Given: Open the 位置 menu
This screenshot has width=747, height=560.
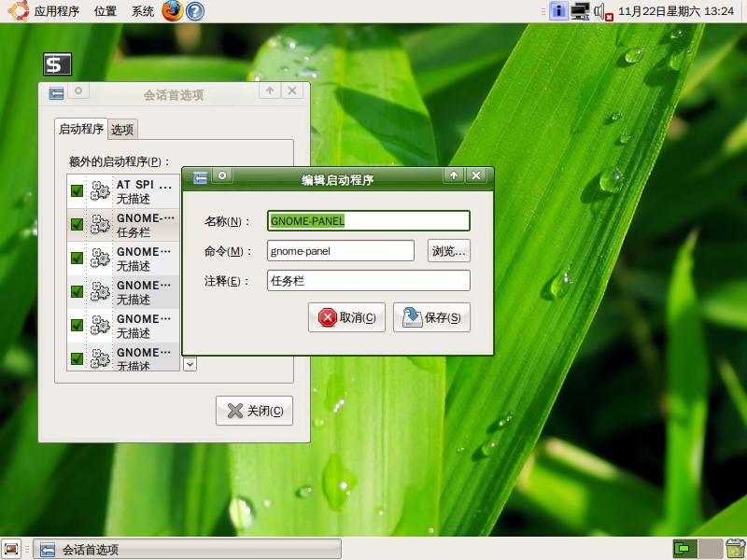Looking at the screenshot, I should 106,11.
